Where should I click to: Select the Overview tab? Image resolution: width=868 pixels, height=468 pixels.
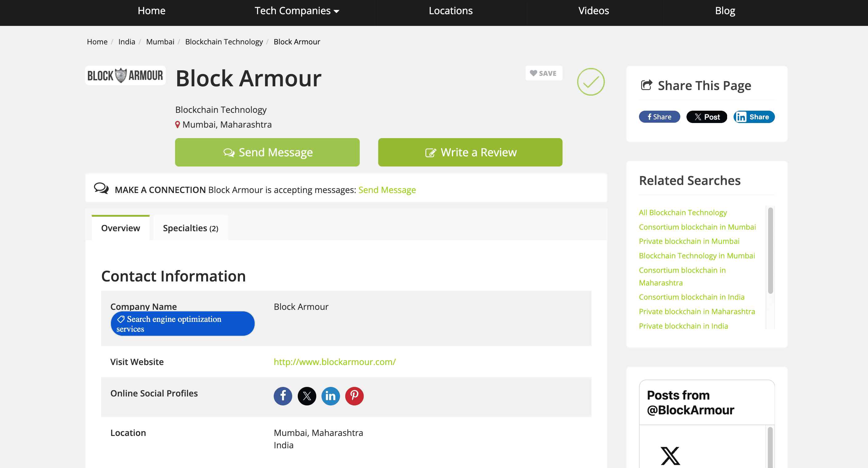click(x=120, y=228)
